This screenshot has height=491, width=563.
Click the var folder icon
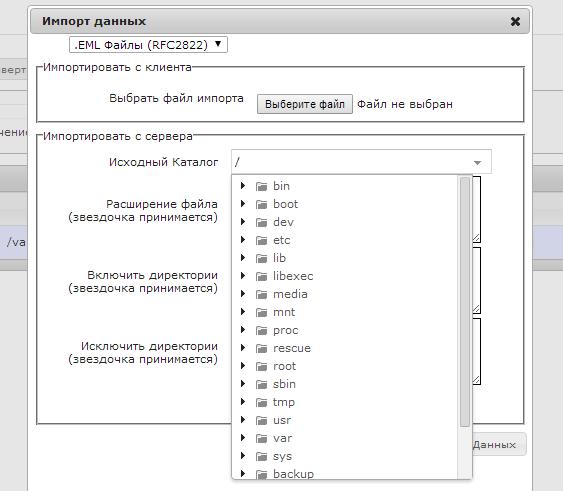[261, 439]
